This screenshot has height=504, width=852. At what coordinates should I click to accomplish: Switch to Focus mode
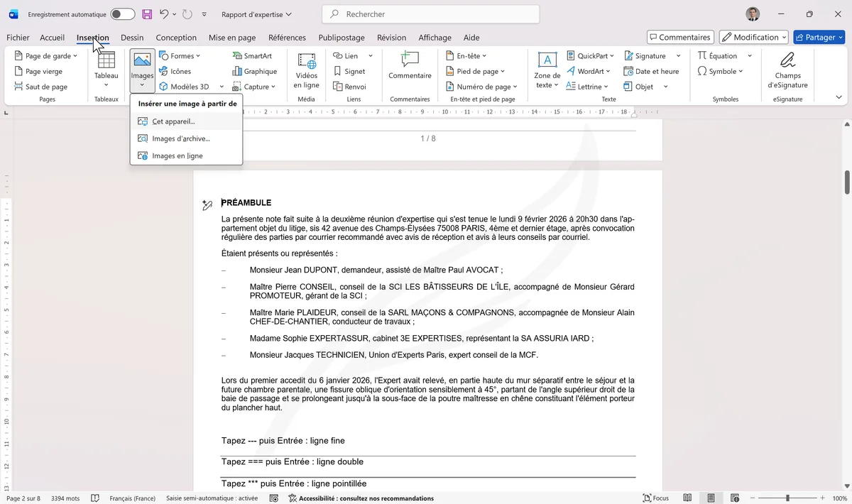pos(655,498)
